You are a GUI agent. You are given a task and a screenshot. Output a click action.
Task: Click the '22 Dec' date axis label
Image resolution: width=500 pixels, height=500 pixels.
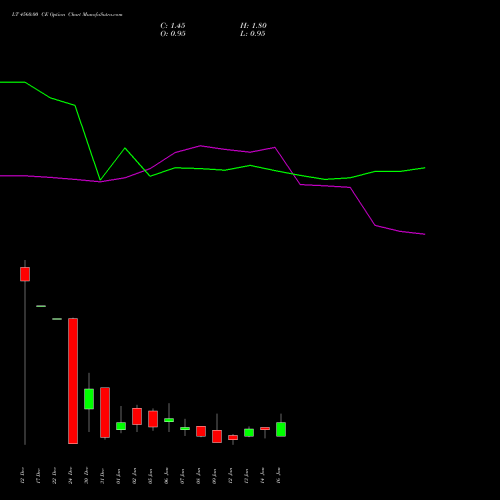pos(54,476)
